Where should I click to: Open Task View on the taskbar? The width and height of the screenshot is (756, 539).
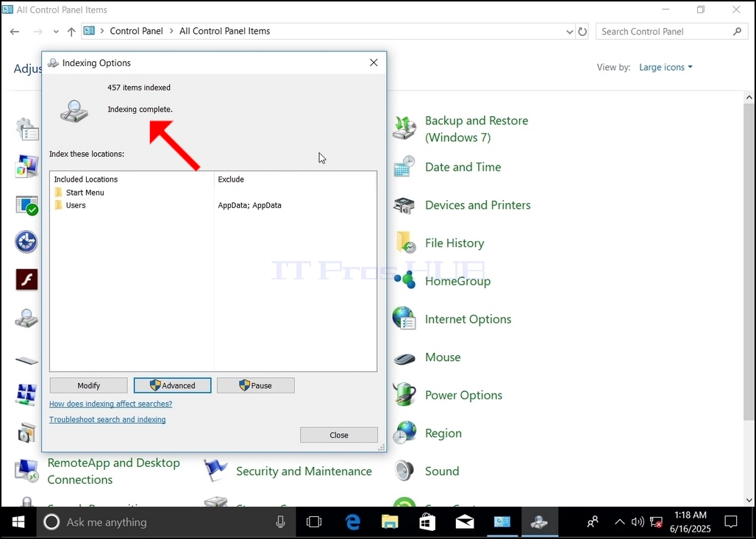point(314,522)
